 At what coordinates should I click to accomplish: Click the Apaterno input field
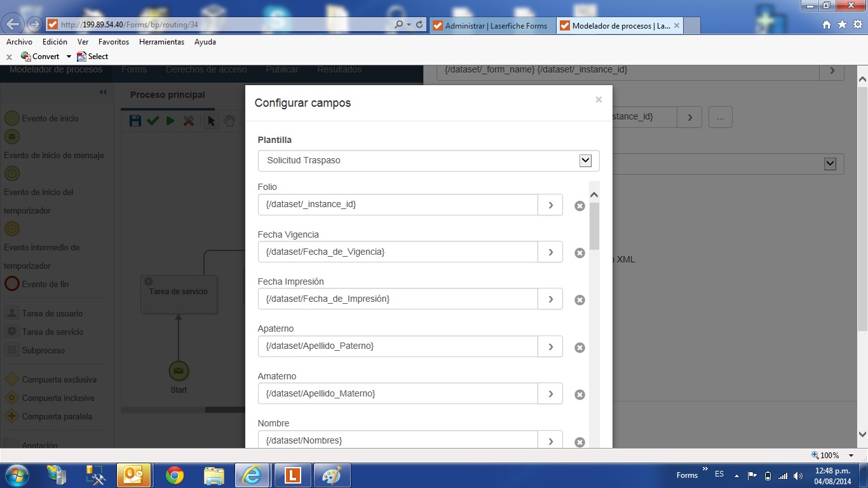398,346
